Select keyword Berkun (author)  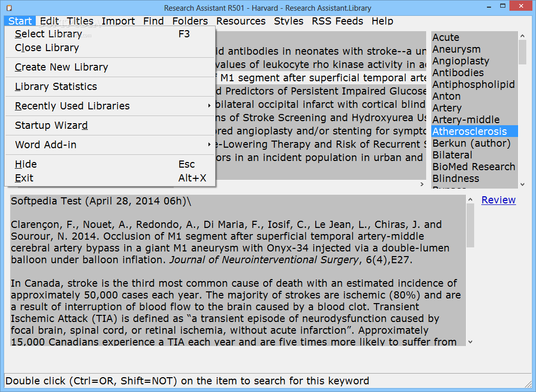click(x=475, y=143)
